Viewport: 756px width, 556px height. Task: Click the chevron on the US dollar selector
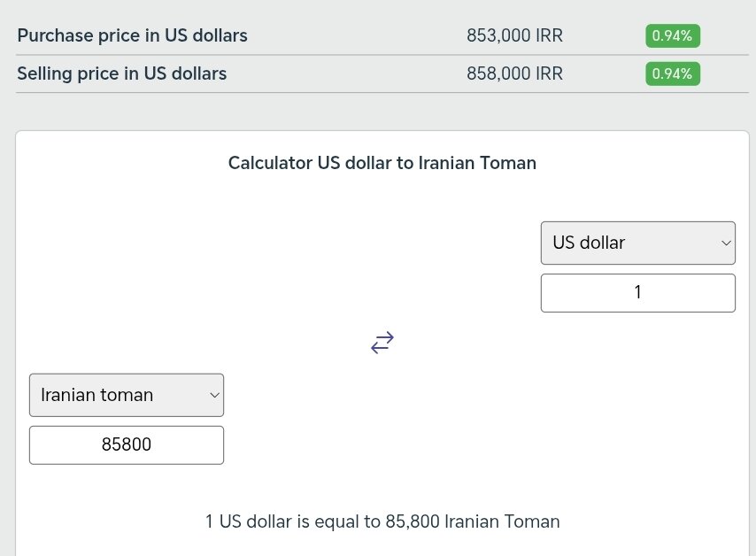(724, 243)
